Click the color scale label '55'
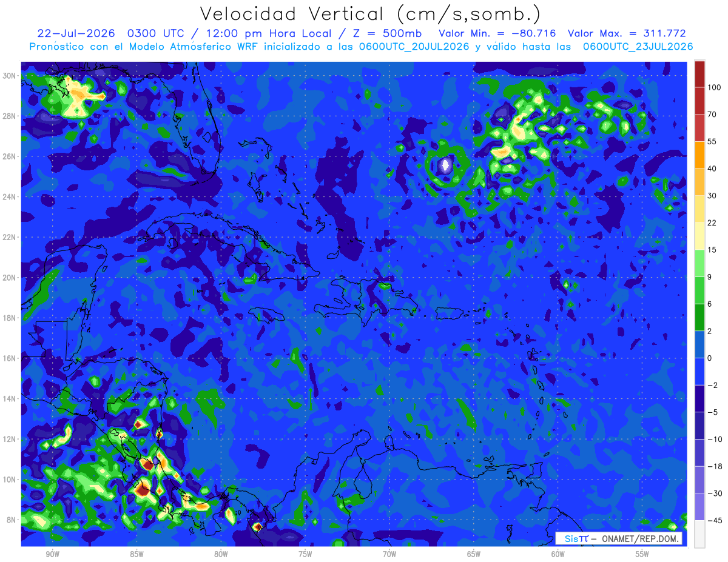 pyautogui.click(x=712, y=141)
